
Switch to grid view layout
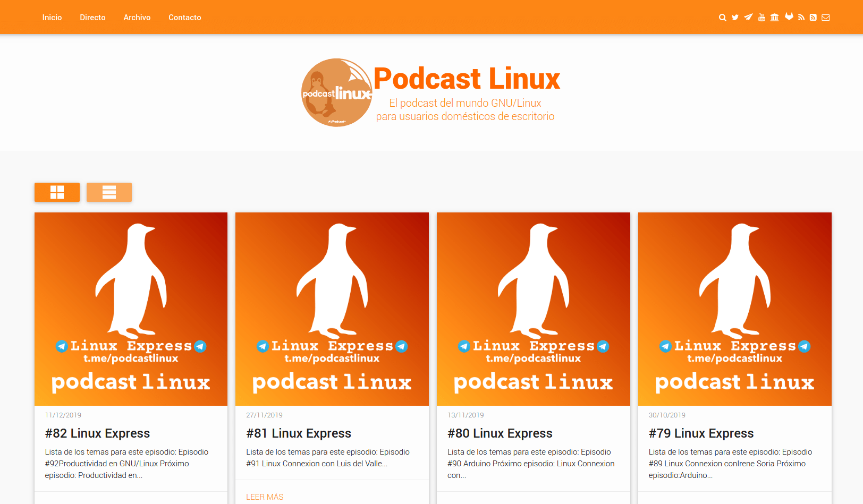[x=57, y=192]
